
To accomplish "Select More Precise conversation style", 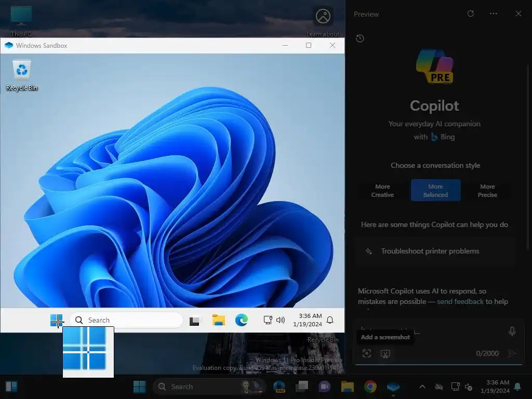I will click(487, 191).
